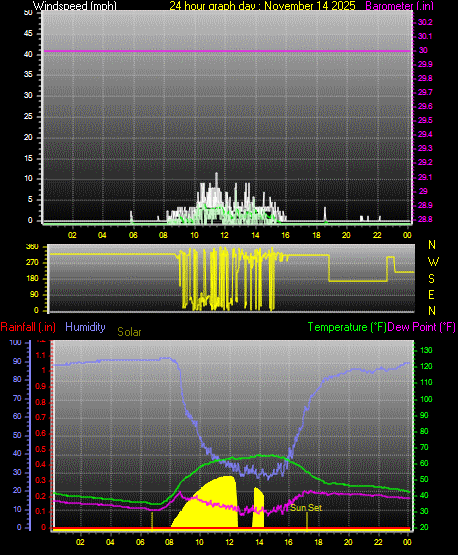Click the 'Windspeed (mph)' chart title
This screenshot has height=555, width=458.
pyautogui.click(x=75, y=6)
